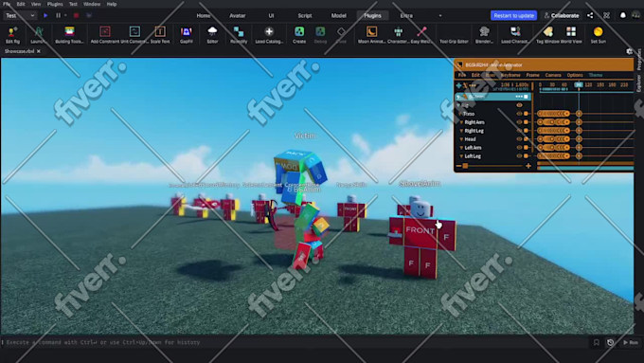Open the Tag Window
Screen dimensions: 644x363
[548, 35]
